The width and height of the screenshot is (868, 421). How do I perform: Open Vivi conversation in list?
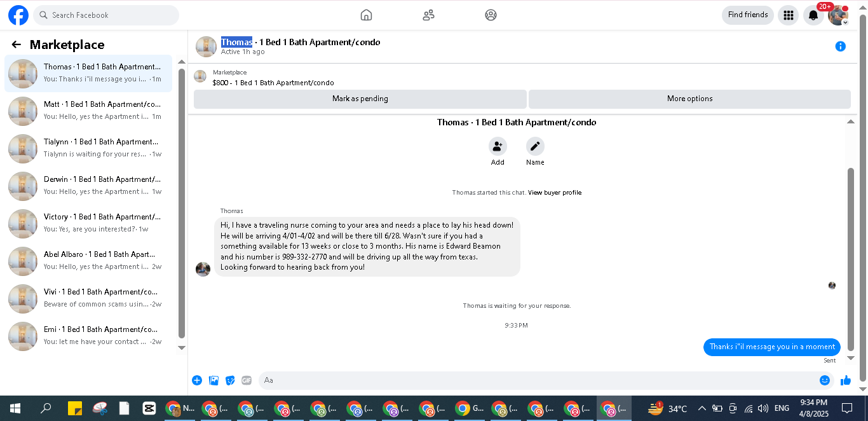88,298
